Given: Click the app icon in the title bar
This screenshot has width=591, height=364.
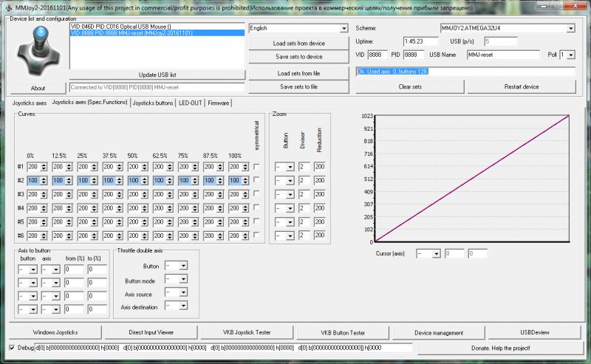Looking at the screenshot, I should [9, 7].
